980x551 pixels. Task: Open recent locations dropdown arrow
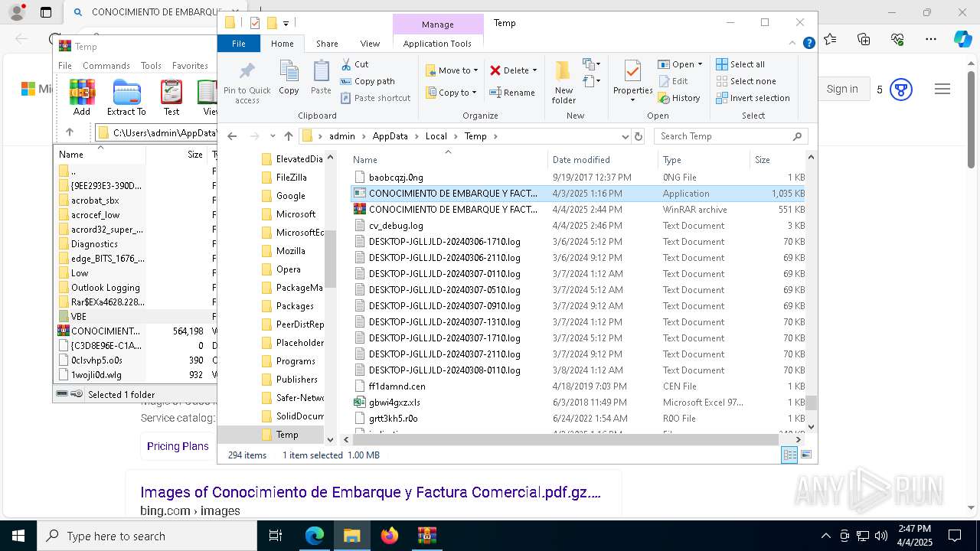[x=273, y=136]
